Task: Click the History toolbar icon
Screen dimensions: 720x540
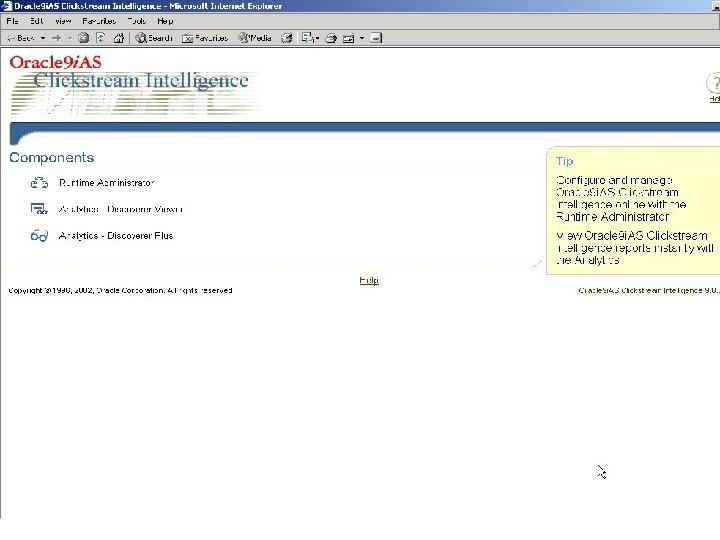Action: tap(287, 38)
